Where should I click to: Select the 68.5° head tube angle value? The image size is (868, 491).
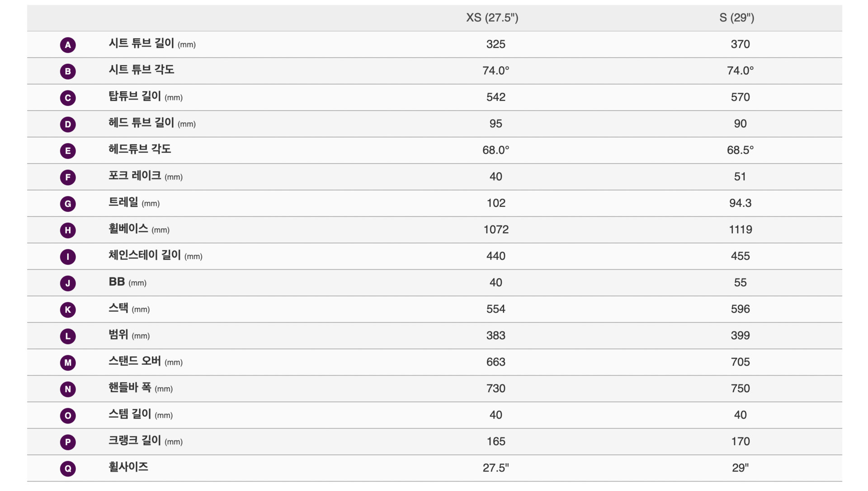tap(740, 150)
